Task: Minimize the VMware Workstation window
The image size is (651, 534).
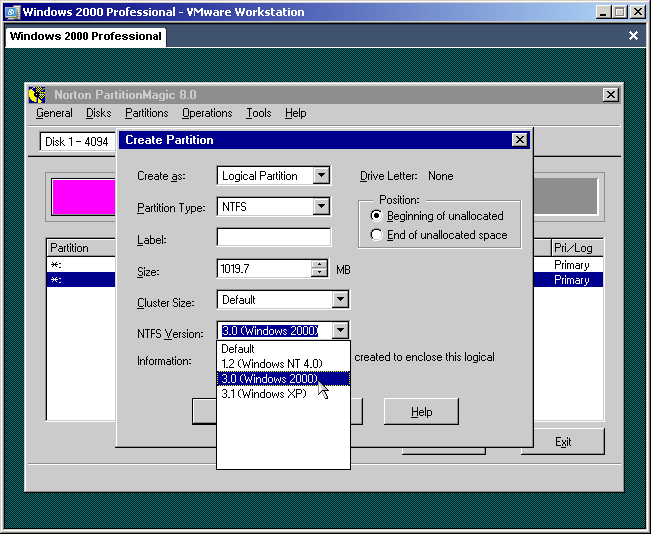Action: 603,12
